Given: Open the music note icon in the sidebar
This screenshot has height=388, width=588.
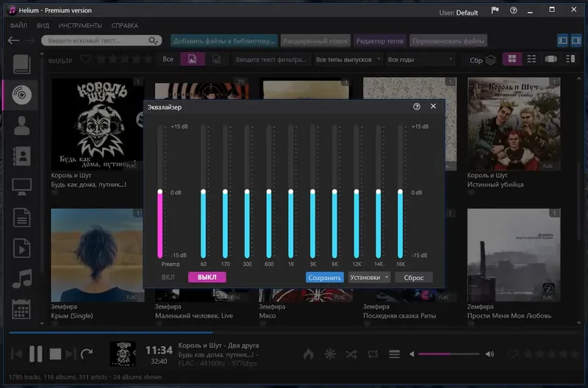Looking at the screenshot, I should point(22,279).
